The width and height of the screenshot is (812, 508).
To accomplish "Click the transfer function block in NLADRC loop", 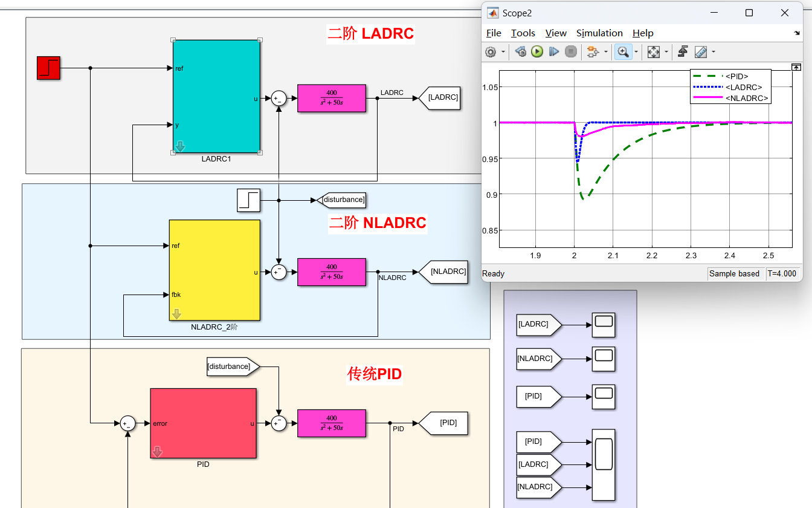I will click(x=332, y=272).
